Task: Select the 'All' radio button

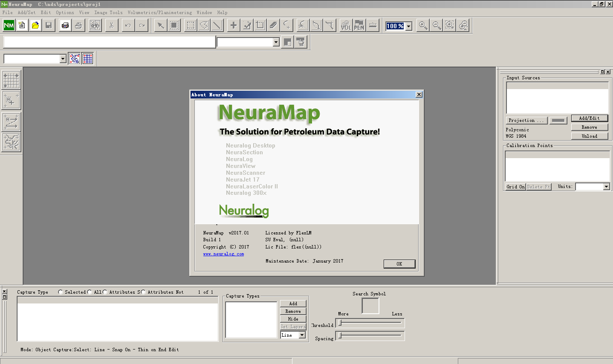Action: 90,292
